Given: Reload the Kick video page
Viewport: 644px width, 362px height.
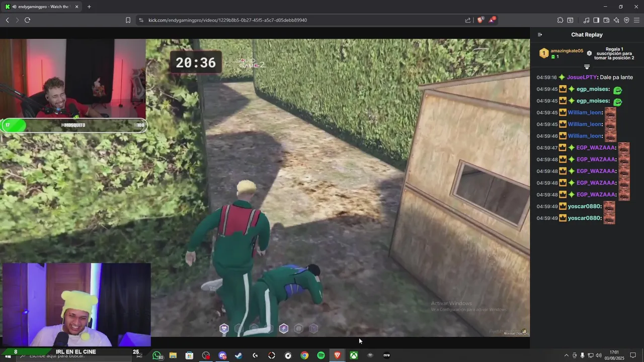Looking at the screenshot, I should point(27,20).
